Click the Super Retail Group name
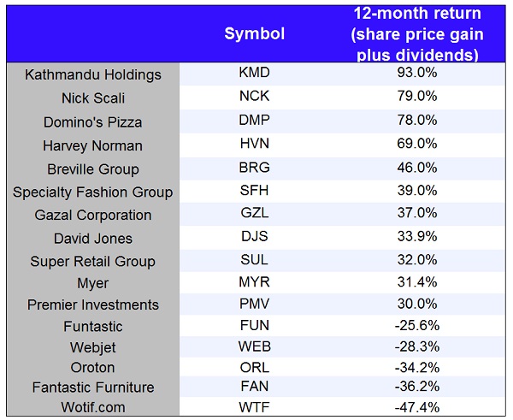Viewport: 513px width, 420px height. [93, 261]
